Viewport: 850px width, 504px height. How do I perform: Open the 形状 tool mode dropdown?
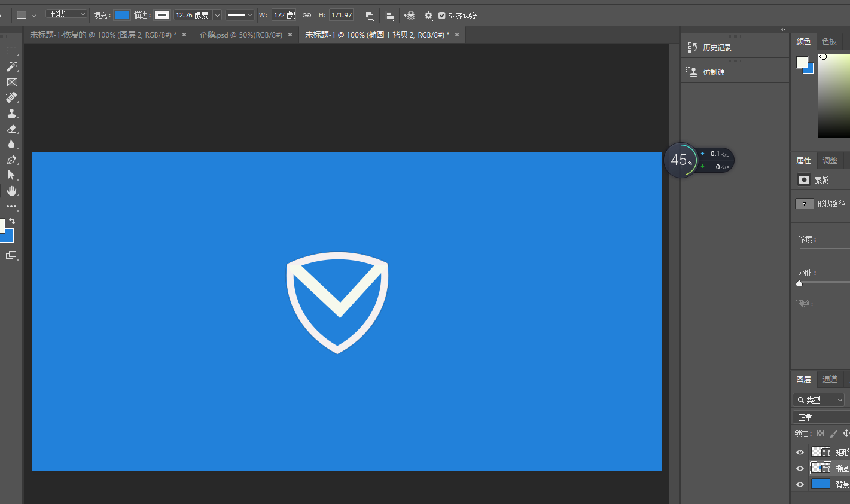(66, 14)
